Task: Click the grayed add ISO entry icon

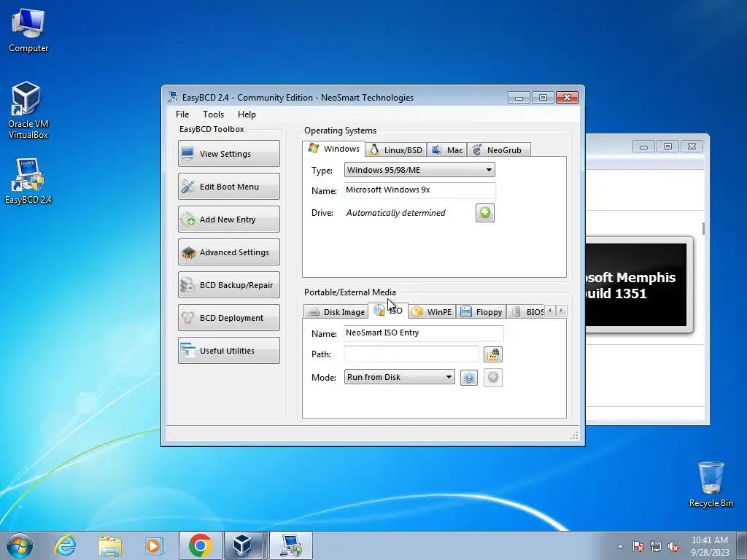Action: [493, 378]
